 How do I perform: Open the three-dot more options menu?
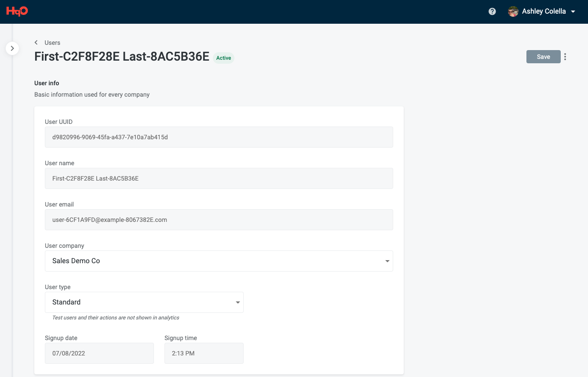point(565,57)
